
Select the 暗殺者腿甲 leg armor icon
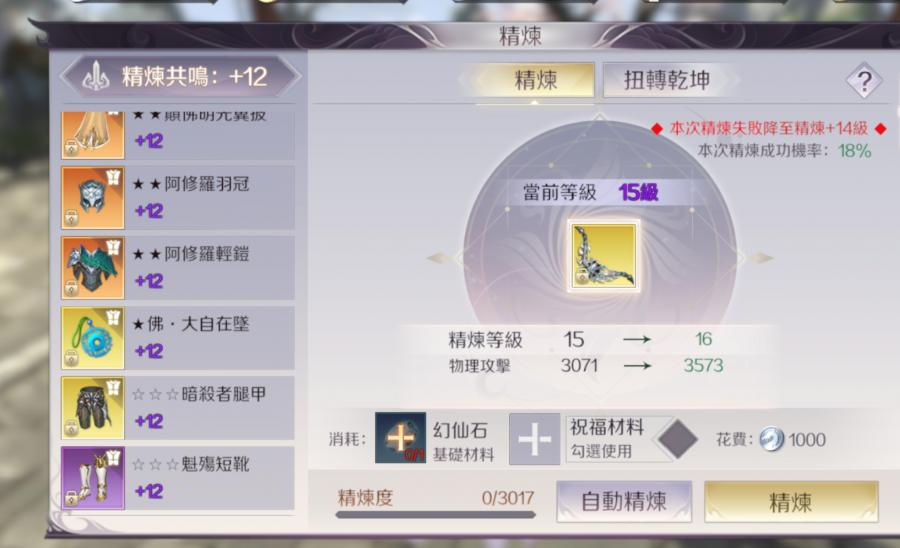[93, 408]
